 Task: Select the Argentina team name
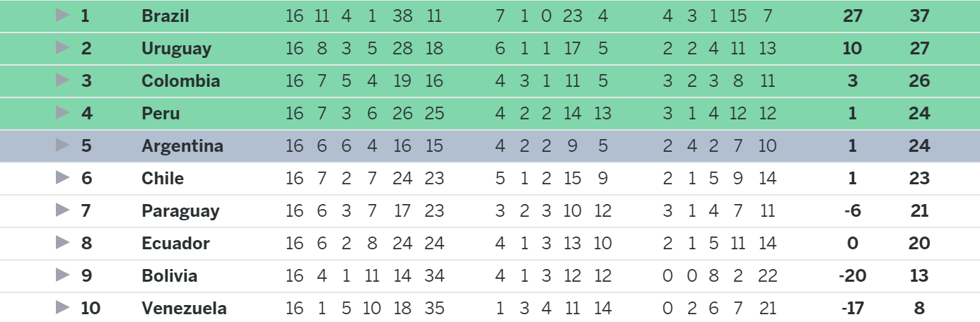point(182,146)
